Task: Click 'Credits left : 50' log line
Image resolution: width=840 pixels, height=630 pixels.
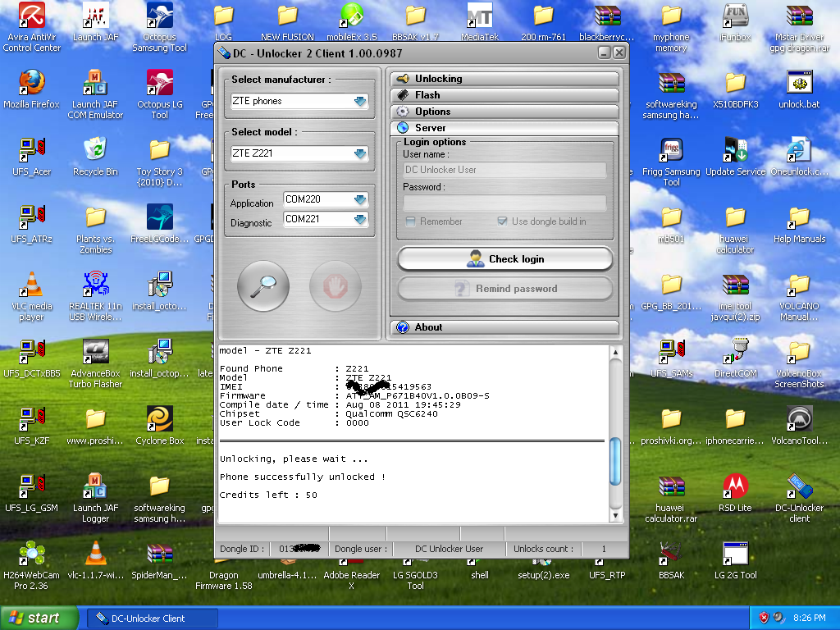Action: (x=268, y=495)
